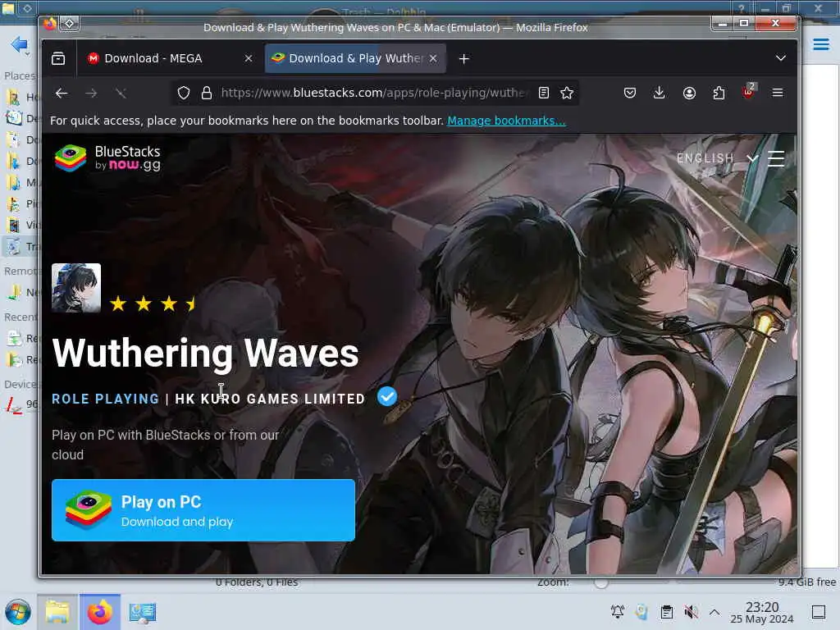Close the BlueStacks Wuthering Waves tab
840x630 pixels.
(433, 58)
